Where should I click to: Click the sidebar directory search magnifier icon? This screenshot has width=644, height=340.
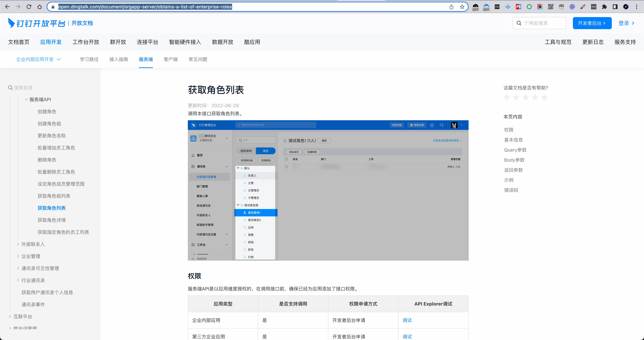coord(11,88)
